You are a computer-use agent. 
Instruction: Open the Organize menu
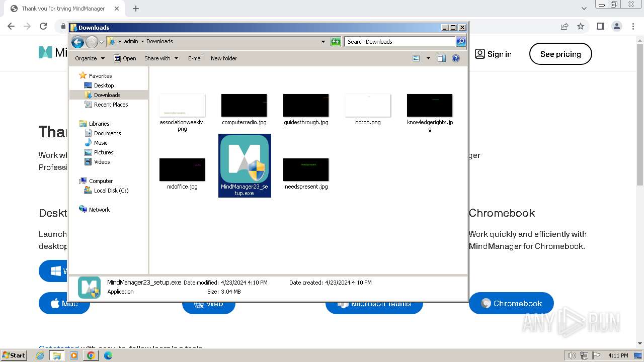point(90,58)
